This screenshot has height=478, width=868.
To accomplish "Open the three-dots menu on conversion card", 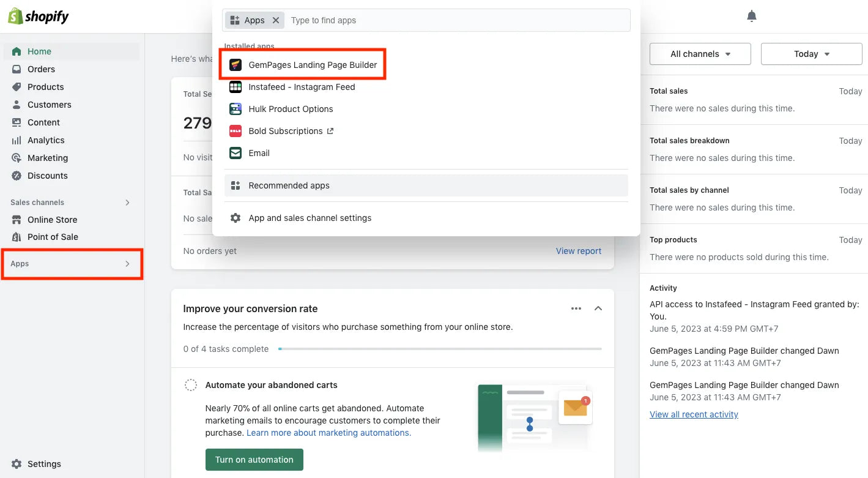I will (x=576, y=308).
